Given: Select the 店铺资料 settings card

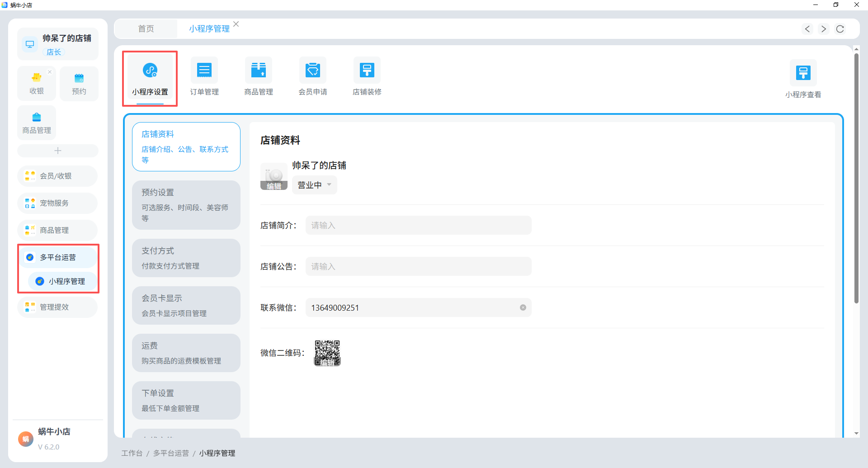Looking at the screenshot, I should [186, 147].
